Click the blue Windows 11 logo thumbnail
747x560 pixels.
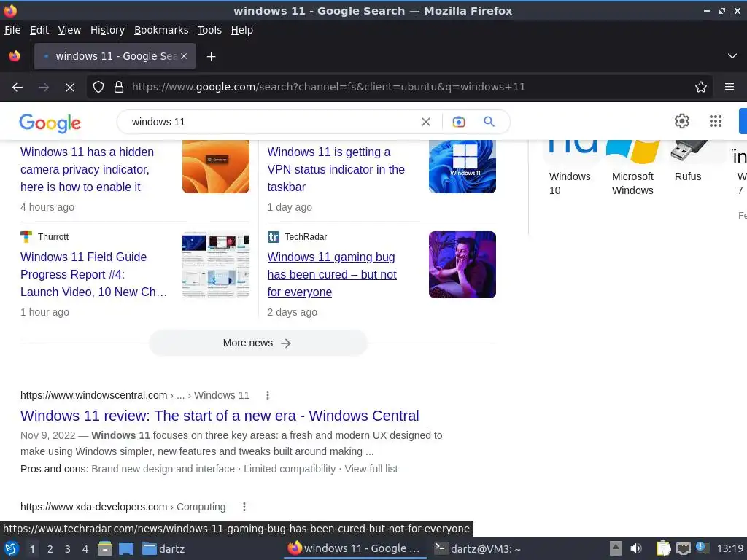pos(462,167)
